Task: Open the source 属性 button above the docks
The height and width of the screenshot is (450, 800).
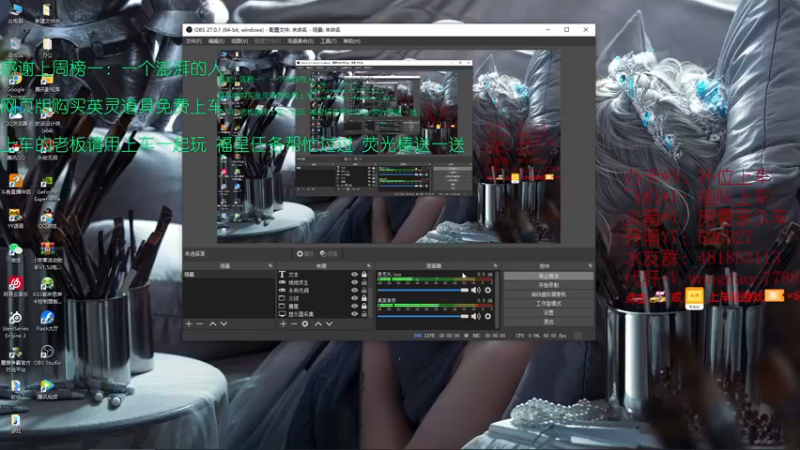Action: 305,254
